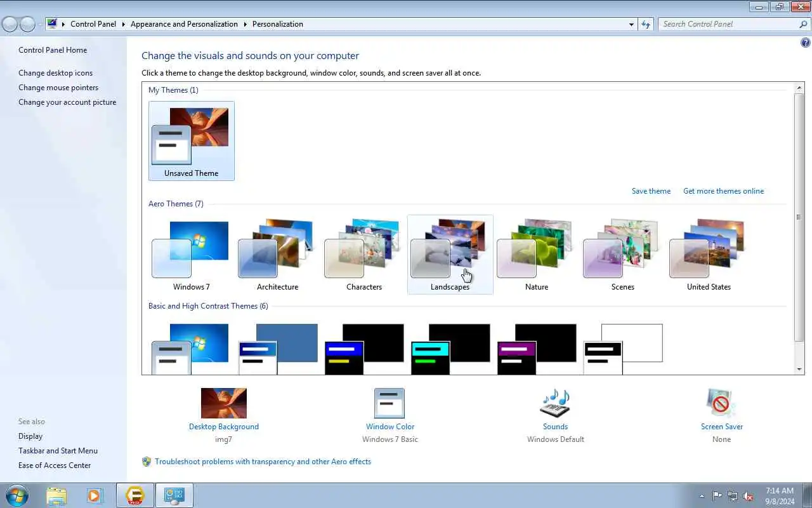Select the High Contrast White theme thumbnail

point(623,349)
